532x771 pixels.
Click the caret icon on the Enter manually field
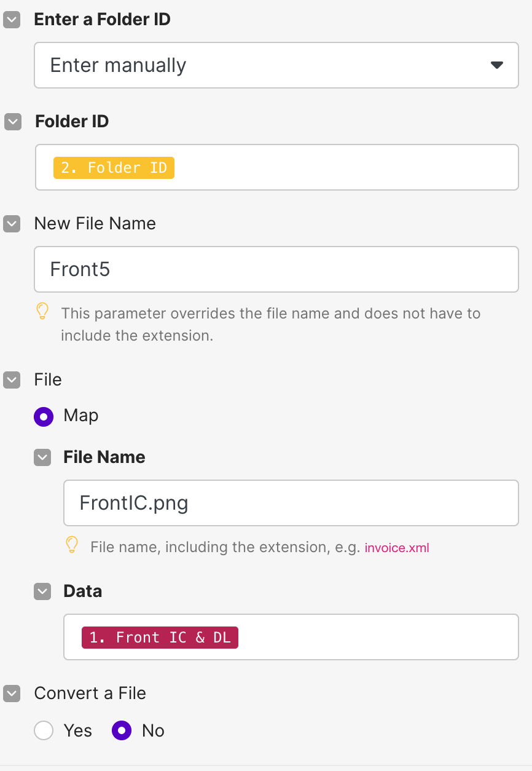pos(497,64)
